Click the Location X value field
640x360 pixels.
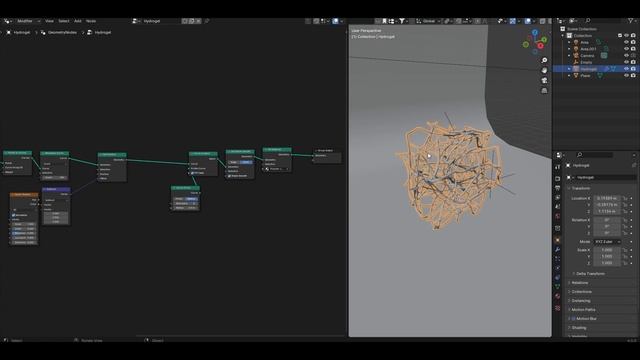tap(607, 198)
